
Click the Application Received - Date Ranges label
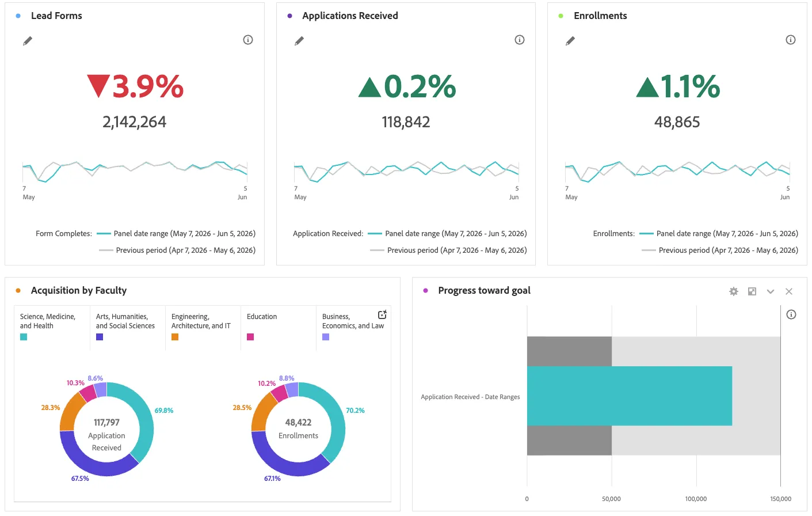tap(470, 397)
